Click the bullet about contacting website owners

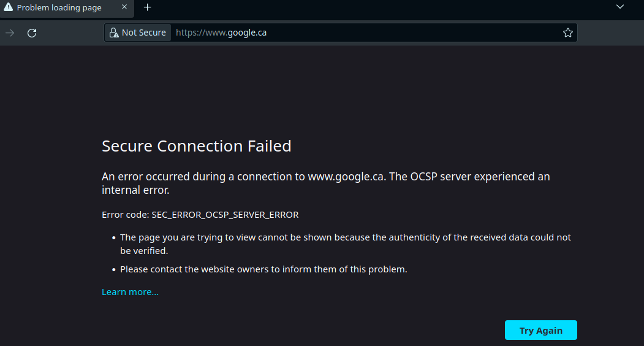(x=263, y=269)
